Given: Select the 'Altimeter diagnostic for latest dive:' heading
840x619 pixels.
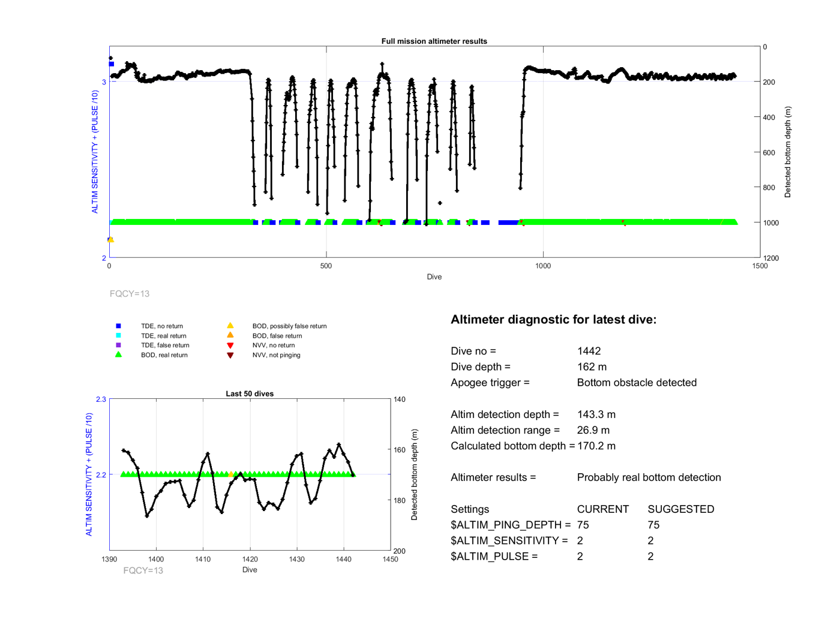Looking at the screenshot, I should point(553,320).
